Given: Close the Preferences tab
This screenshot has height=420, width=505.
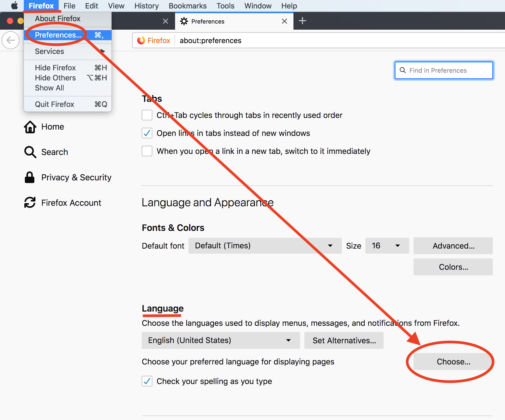Looking at the screenshot, I should coord(284,21).
